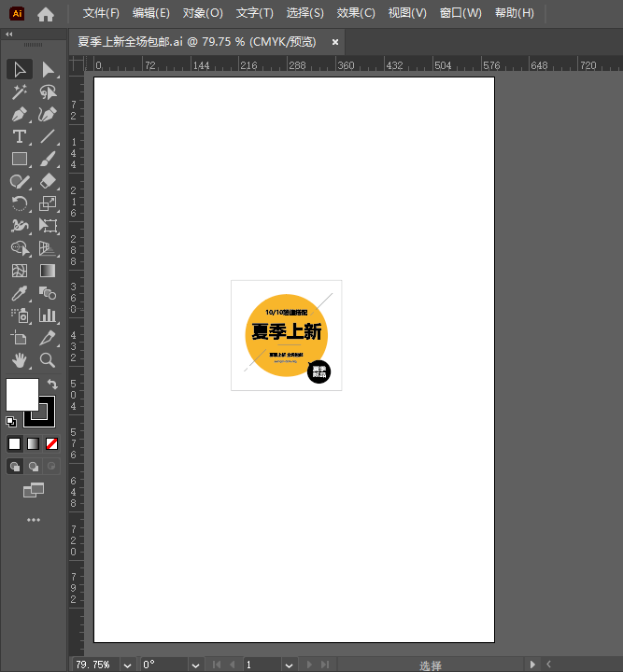Swap fill and stroke colors
The width and height of the screenshot is (623, 672).
(x=52, y=384)
